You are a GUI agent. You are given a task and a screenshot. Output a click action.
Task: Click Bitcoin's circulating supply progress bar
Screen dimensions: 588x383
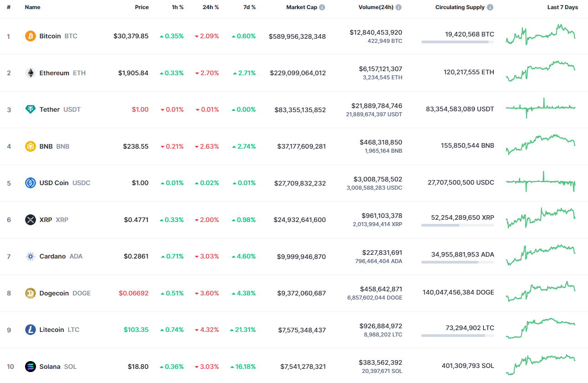(458, 42)
